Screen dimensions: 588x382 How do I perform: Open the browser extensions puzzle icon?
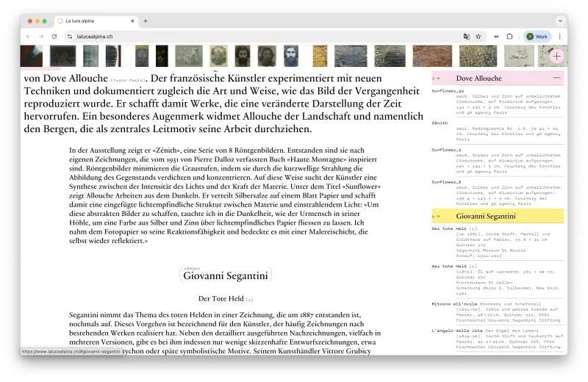pyautogui.click(x=509, y=37)
